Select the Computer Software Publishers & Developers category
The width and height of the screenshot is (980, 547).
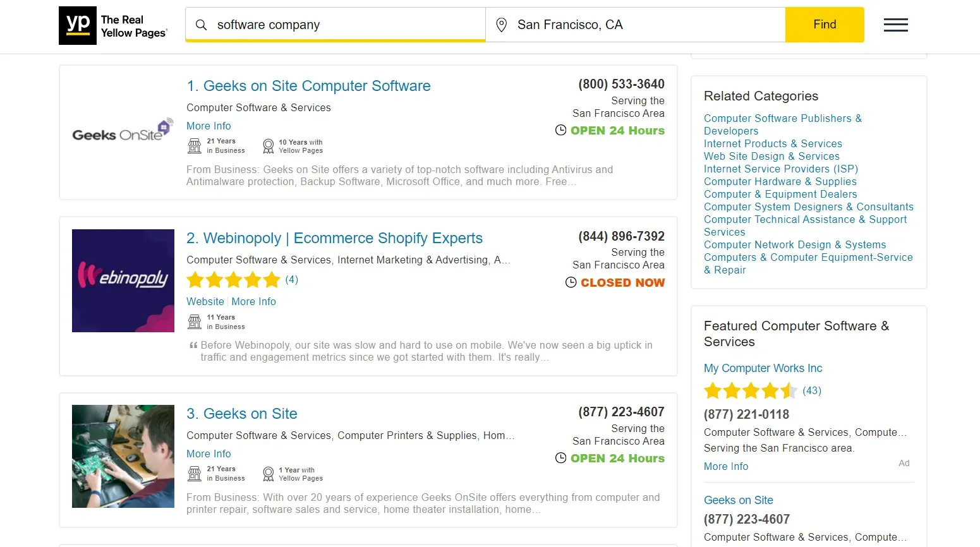point(782,124)
